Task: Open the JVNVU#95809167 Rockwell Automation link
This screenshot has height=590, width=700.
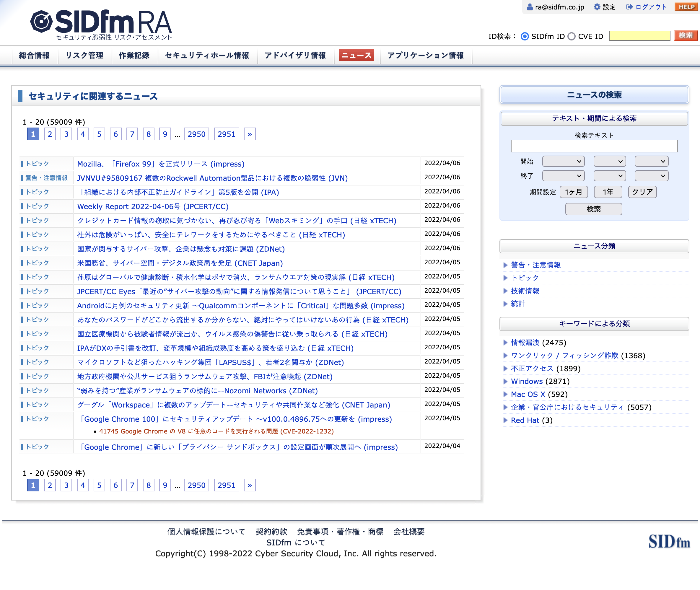Action: (x=212, y=178)
